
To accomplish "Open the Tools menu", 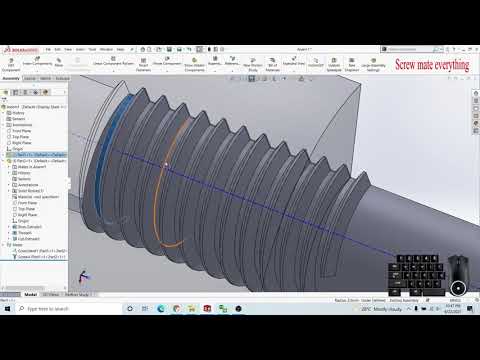I will [x=92, y=49].
